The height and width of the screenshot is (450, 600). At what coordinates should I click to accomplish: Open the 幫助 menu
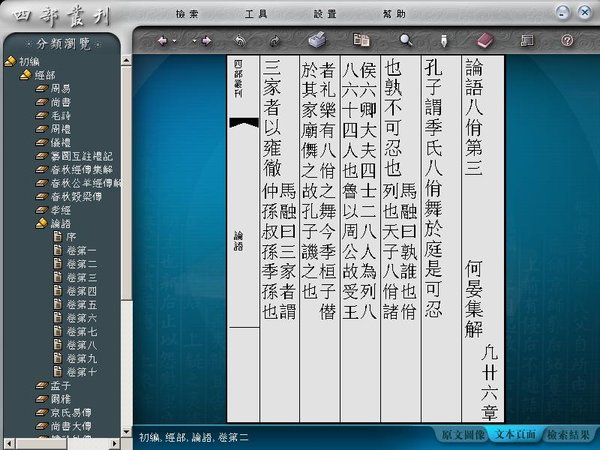click(394, 14)
